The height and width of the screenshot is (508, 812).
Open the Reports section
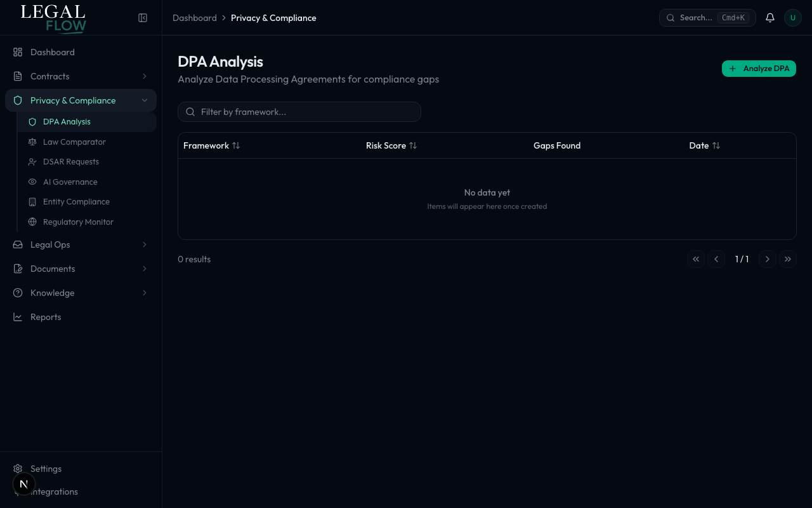[46, 316]
